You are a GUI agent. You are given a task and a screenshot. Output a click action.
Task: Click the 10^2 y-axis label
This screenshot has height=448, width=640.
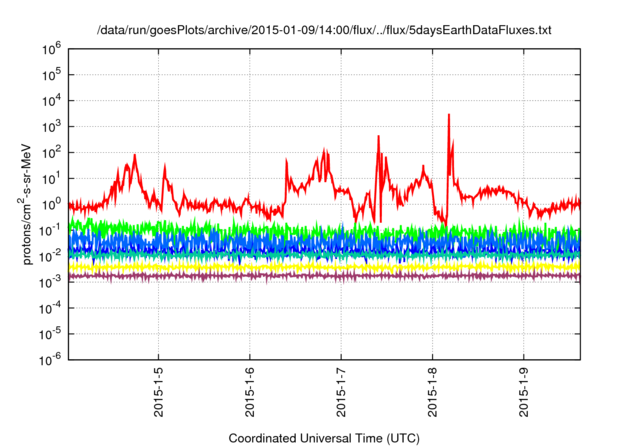click(x=51, y=153)
